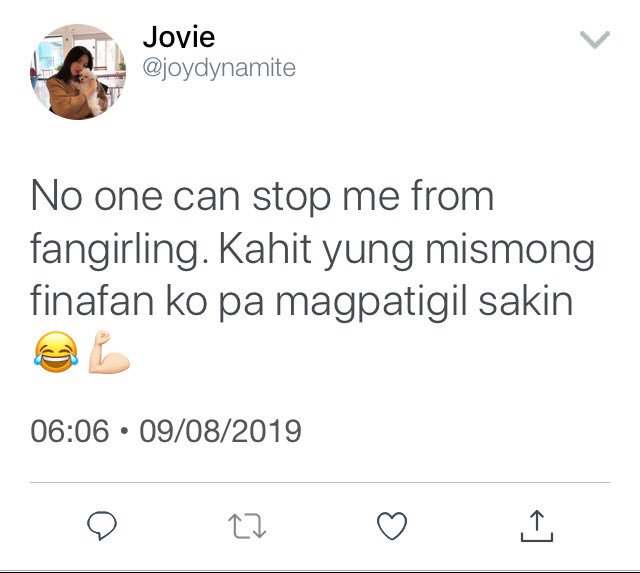Click the line 'No one can stop me from'
The height and width of the screenshot is (573, 640).
pyautogui.click(x=262, y=198)
